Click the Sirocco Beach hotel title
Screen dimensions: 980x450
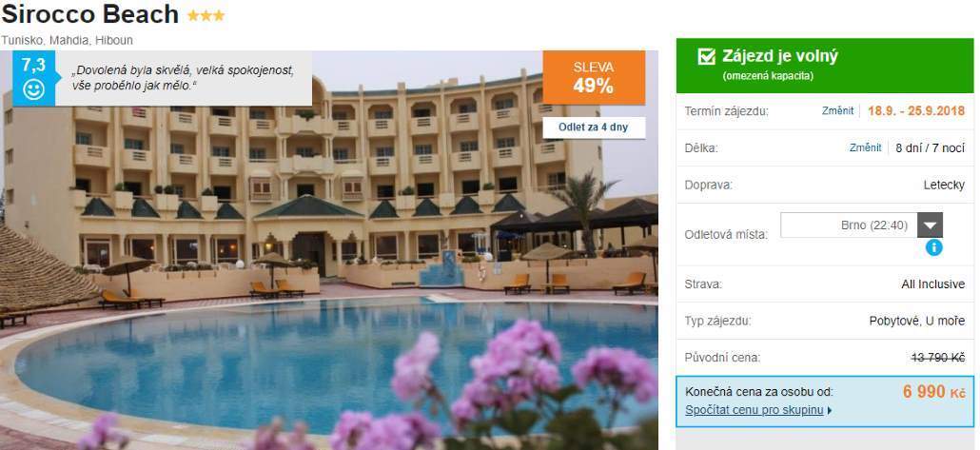(90, 14)
